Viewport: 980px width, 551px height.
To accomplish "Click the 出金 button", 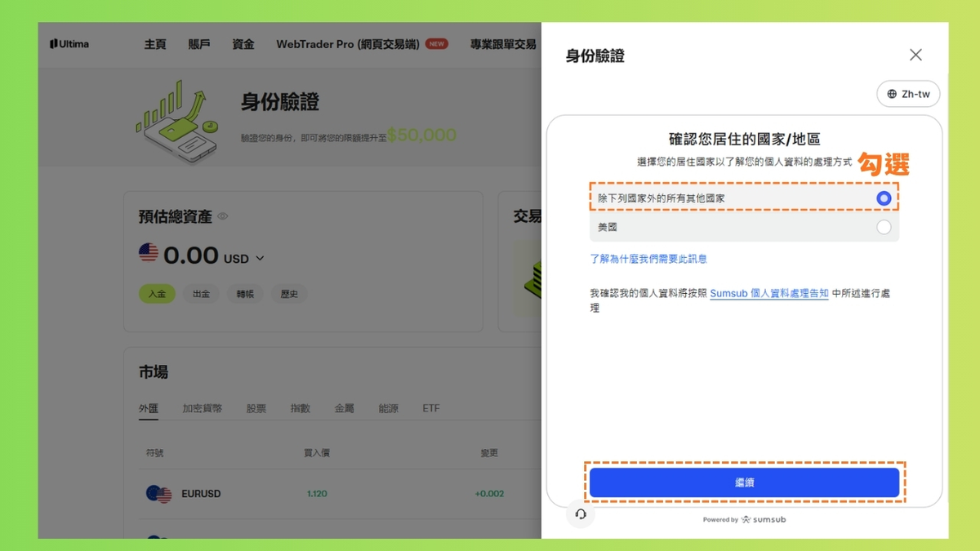I will (201, 294).
